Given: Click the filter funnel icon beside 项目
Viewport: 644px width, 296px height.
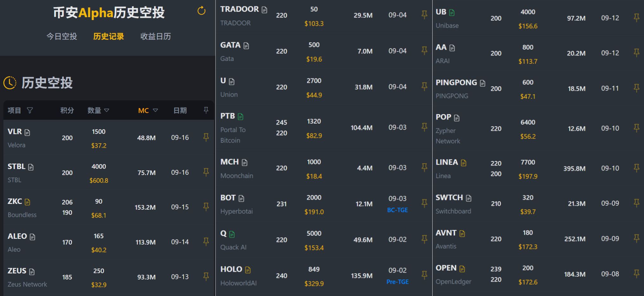Looking at the screenshot, I should tap(30, 110).
